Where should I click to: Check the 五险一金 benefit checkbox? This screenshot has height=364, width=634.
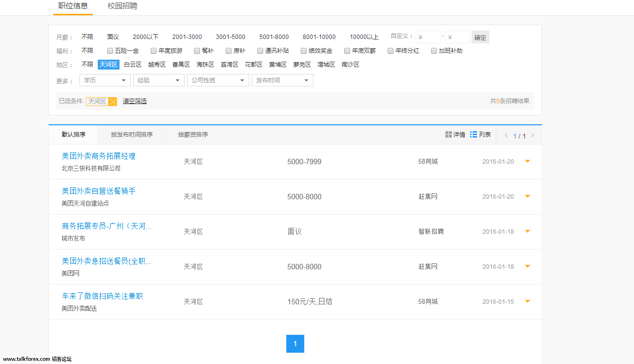pos(110,51)
